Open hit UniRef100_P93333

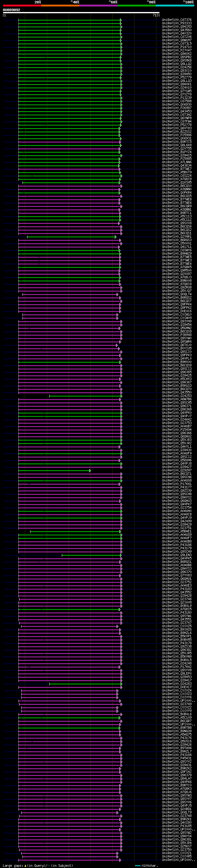177,23
